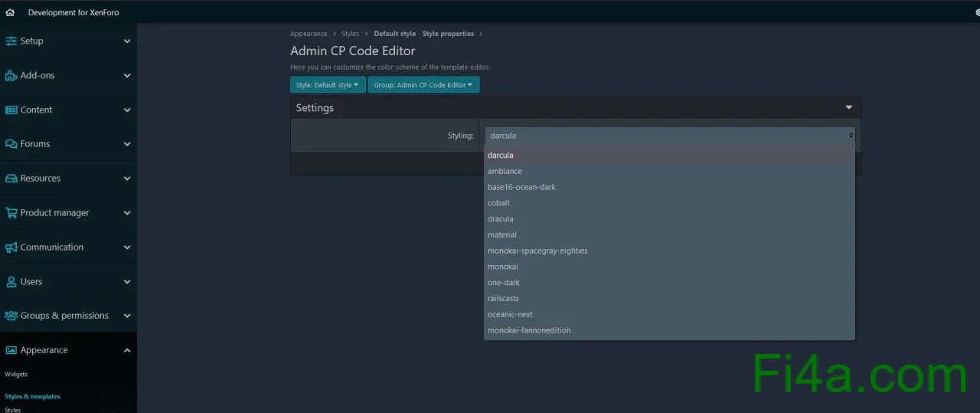This screenshot has height=413, width=980.
Task: Open the Style: Default style dropdown
Action: 327,85
